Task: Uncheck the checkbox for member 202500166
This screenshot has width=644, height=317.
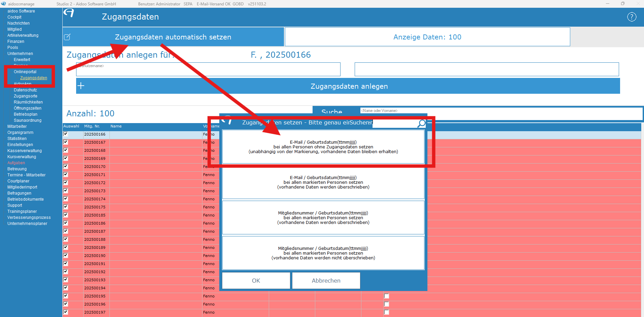Action: point(66,134)
